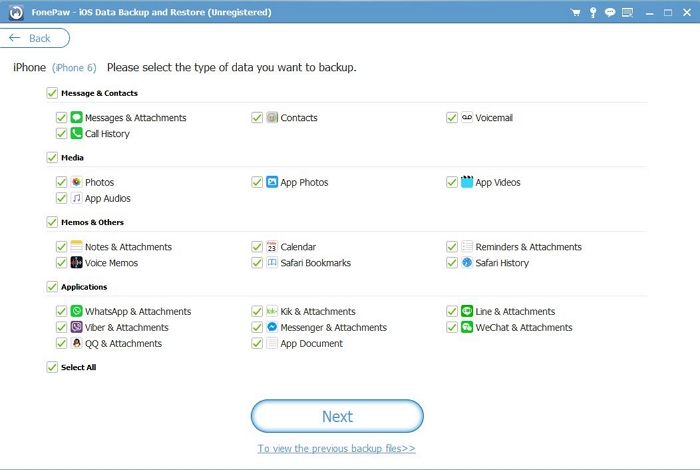Untick the App Document checkbox

257,343
